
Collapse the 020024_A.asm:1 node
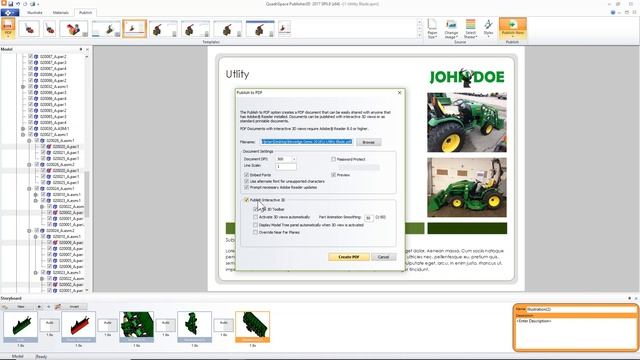tap(29, 189)
